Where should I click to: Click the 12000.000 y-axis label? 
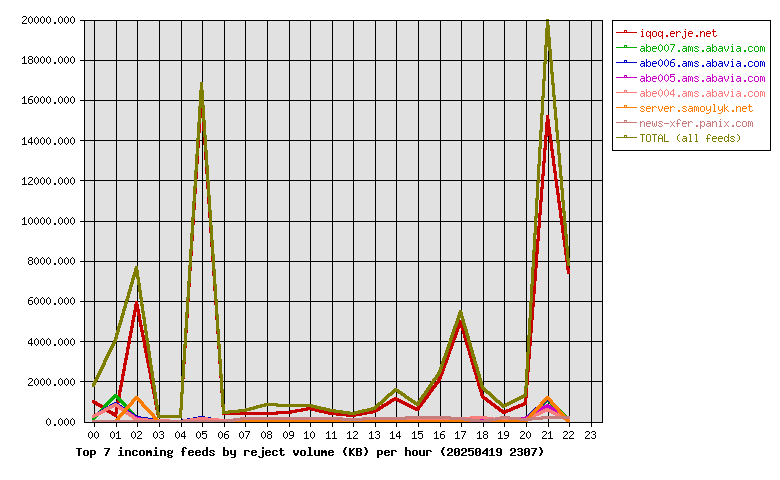[x=48, y=181]
